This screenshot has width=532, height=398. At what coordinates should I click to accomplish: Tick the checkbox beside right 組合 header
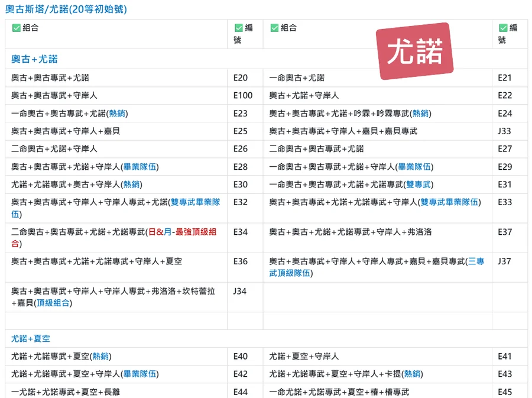[x=274, y=28]
